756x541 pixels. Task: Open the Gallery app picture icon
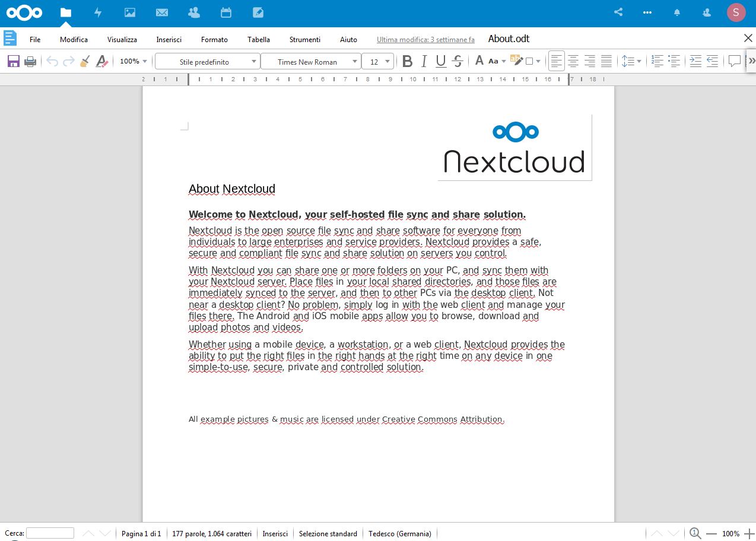pyautogui.click(x=130, y=12)
